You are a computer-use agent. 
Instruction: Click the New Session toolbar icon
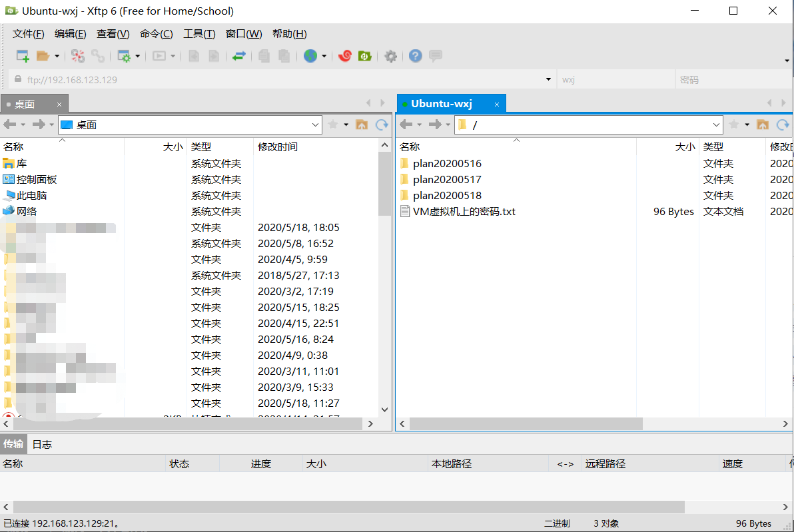pos(22,56)
